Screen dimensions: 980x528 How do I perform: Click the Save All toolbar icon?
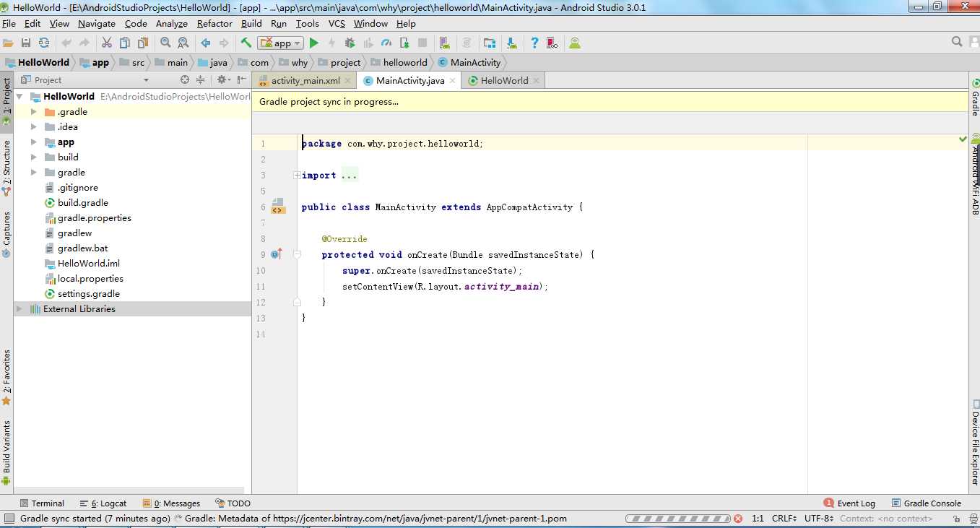(x=26, y=43)
